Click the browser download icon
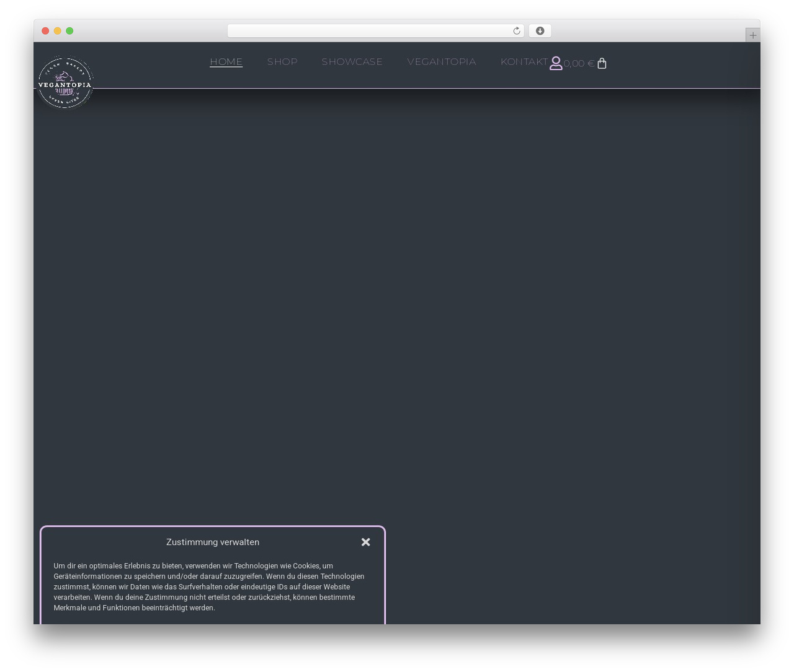This screenshot has height=672, width=794. click(540, 31)
